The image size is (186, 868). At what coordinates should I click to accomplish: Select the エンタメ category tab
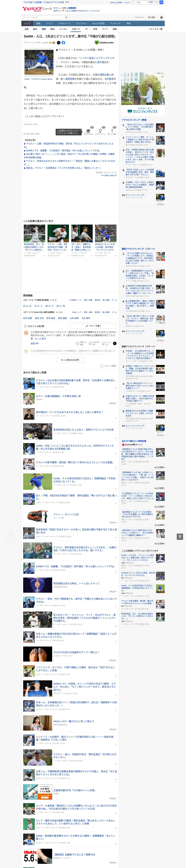pyautogui.click(x=63, y=29)
